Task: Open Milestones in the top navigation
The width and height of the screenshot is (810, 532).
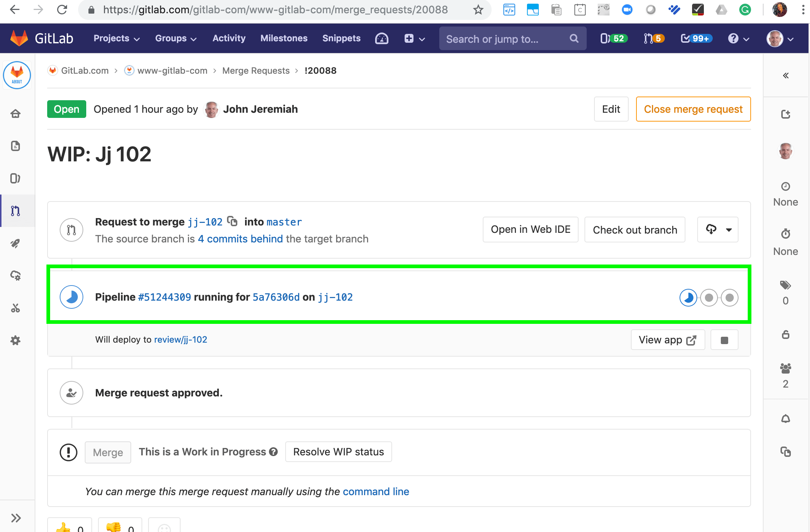Action: (x=284, y=38)
